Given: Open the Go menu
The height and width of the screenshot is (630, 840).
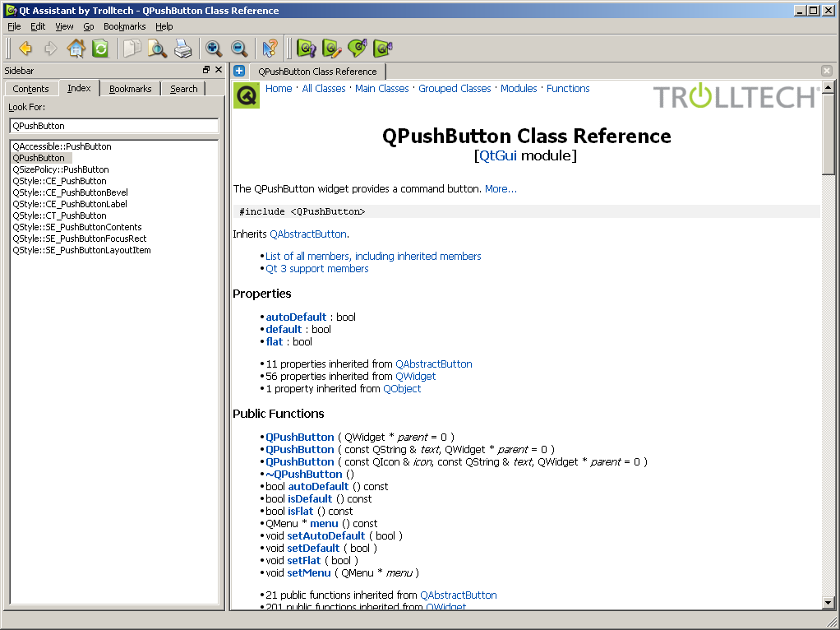Looking at the screenshot, I should 89,26.
